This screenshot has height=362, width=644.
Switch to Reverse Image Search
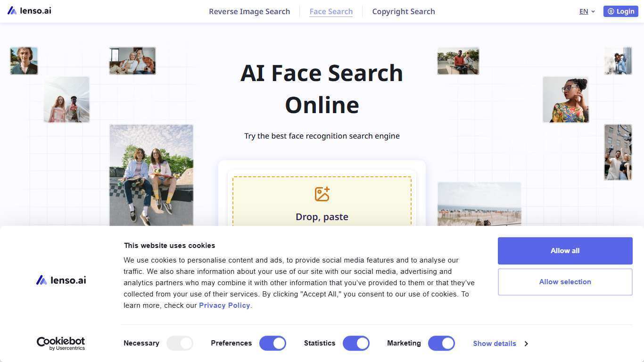pos(249,11)
